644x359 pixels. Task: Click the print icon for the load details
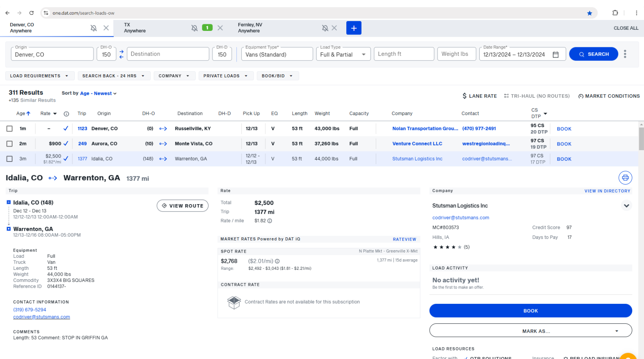tap(625, 178)
